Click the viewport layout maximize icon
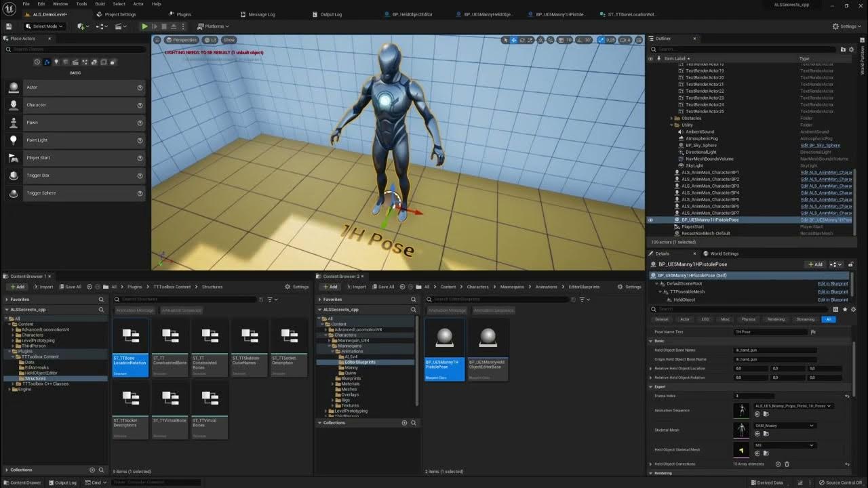868x488 pixels. [x=639, y=40]
